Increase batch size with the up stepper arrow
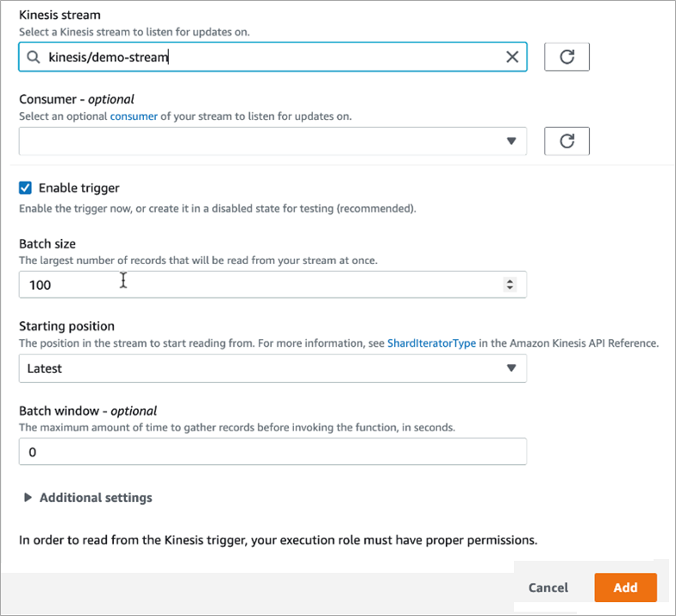676x616 pixels. coord(510,281)
